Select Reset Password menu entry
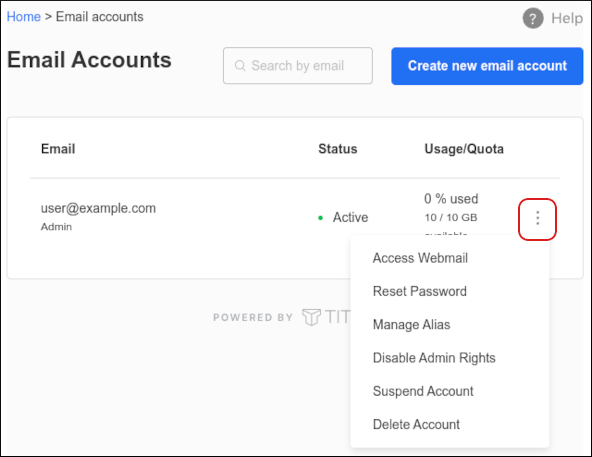Viewport: 592px width, 457px height. tap(420, 291)
